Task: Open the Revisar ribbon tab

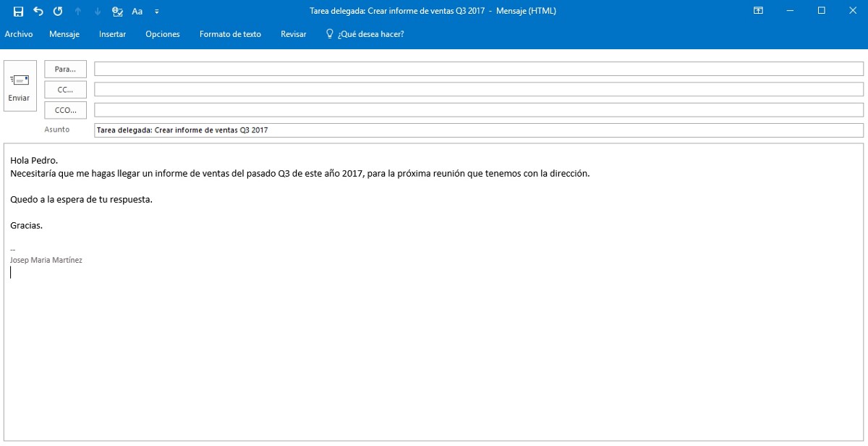Action: point(293,34)
